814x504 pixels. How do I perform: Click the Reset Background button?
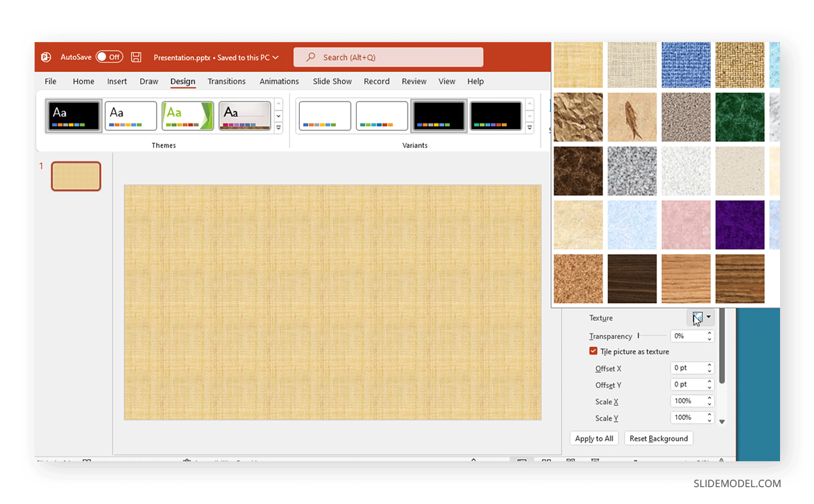pos(658,438)
